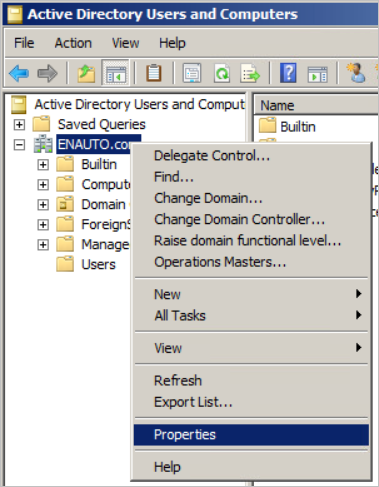Open the New submenu arrow
This screenshot has height=487, width=379.
pos(358,294)
